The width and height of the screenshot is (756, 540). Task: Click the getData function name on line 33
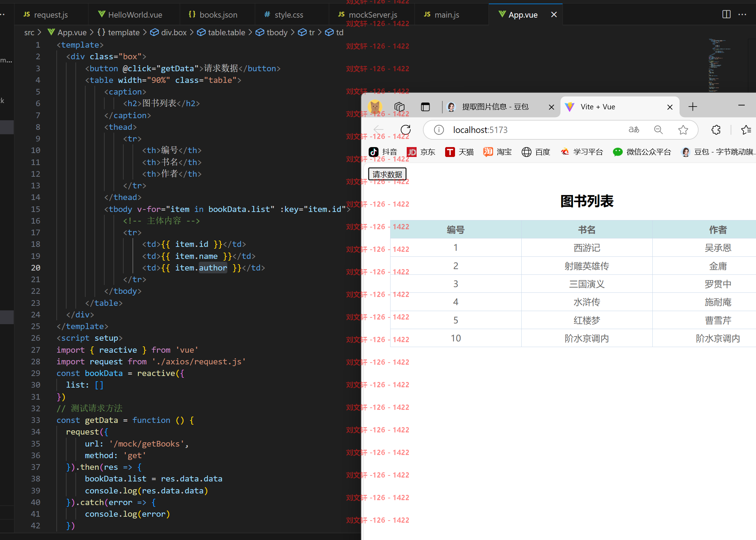click(102, 420)
